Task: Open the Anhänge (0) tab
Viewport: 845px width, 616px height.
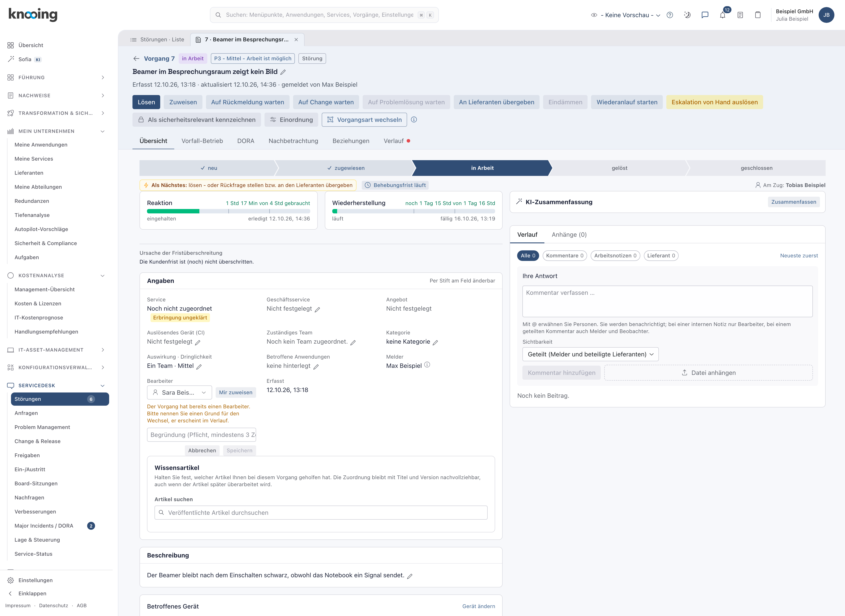Action: [569, 235]
